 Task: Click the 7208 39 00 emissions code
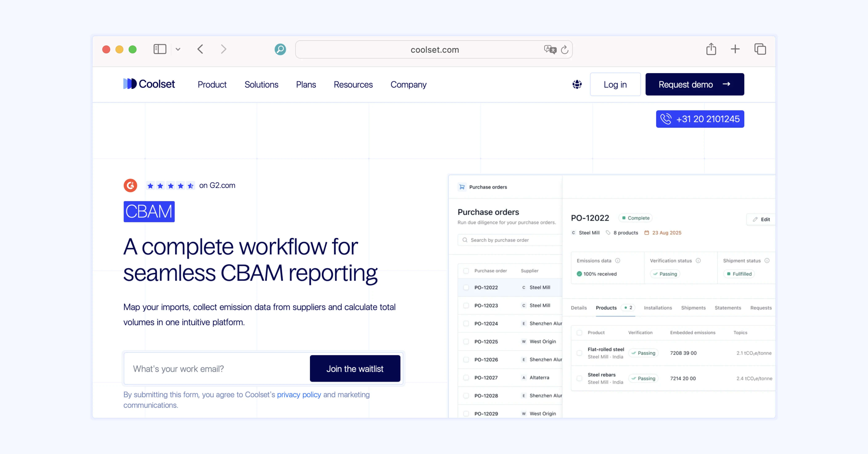pyautogui.click(x=683, y=353)
